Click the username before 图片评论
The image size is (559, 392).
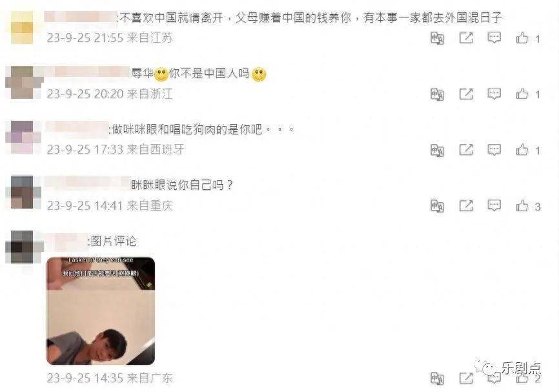67,241
